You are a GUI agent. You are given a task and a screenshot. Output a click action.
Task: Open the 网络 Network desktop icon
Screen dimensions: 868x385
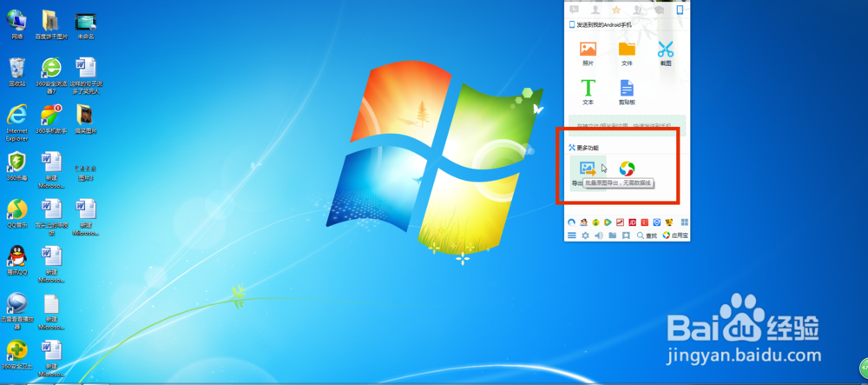pos(17,24)
